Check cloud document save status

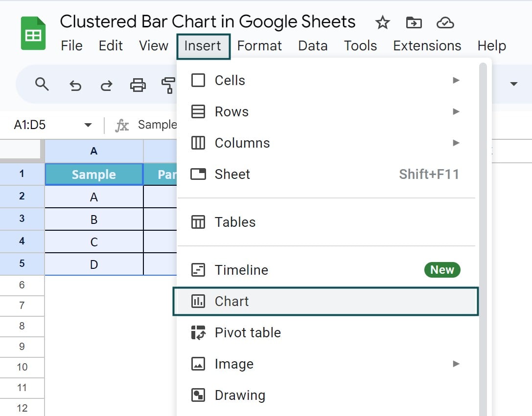click(x=445, y=22)
